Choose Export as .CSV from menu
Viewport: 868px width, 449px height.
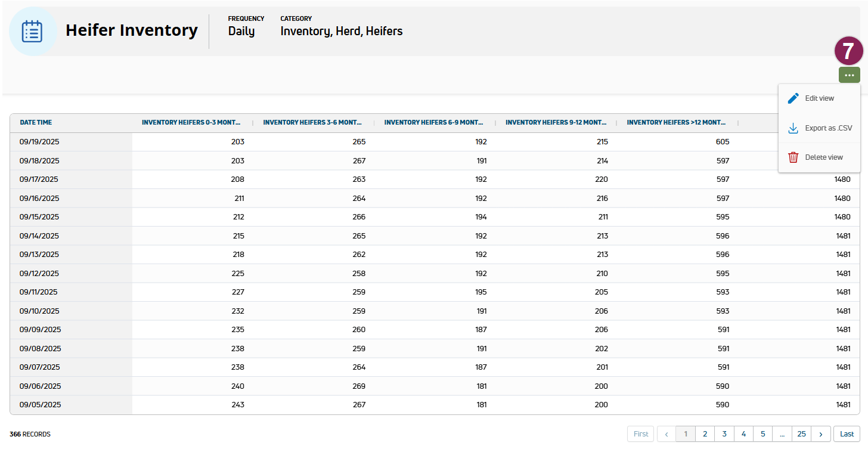(828, 128)
